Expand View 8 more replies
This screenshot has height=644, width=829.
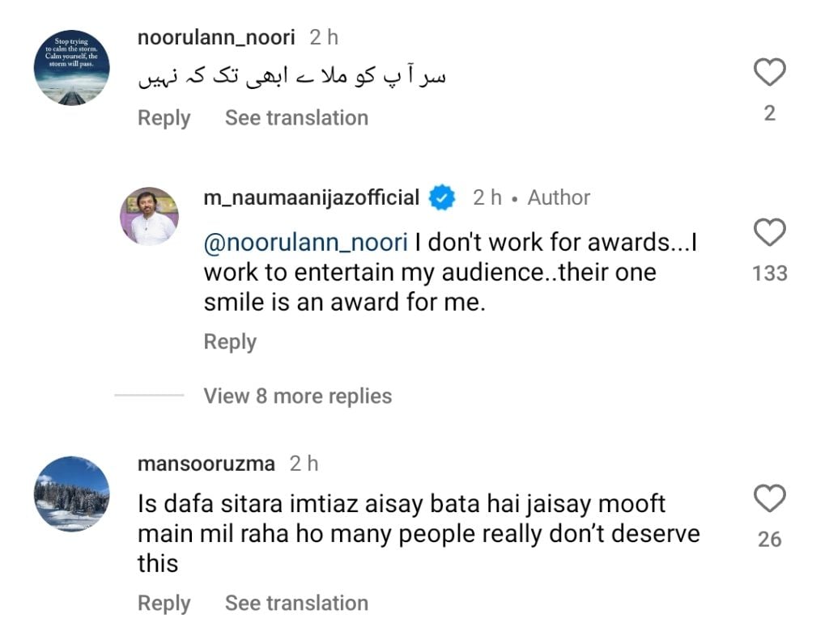[297, 396]
